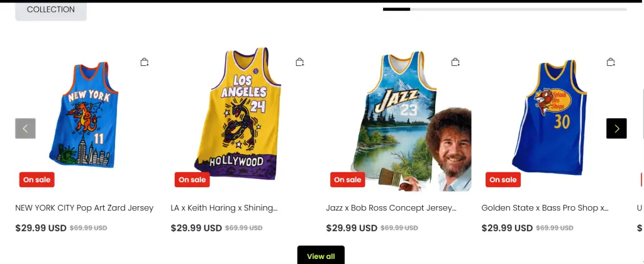Click the yellow Los Angeles jersey image
Image resolution: width=644 pixels, height=264 pixels.
(240, 113)
